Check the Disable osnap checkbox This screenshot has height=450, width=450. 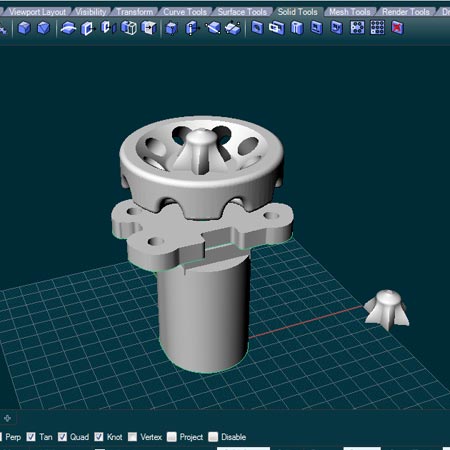tap(213, 437)
